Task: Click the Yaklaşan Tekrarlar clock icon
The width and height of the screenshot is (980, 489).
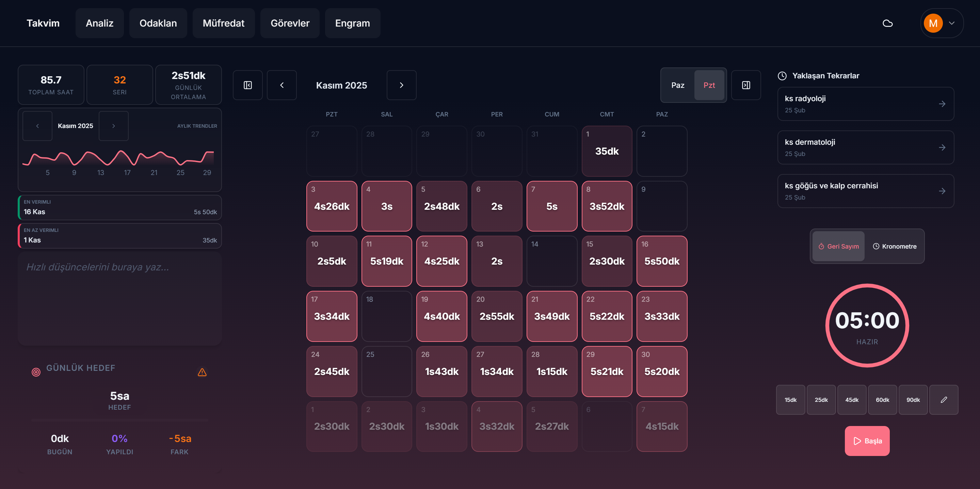Action: point(782,76)
